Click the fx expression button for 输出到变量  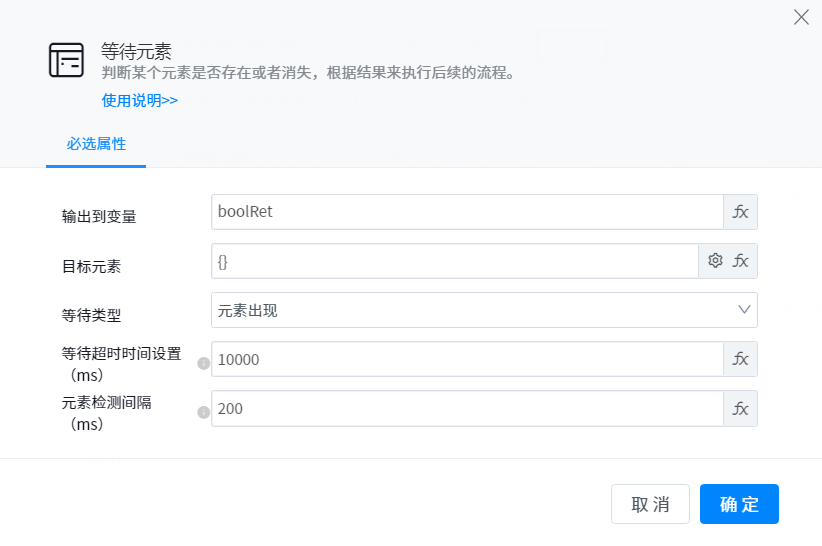pos(740,212)
